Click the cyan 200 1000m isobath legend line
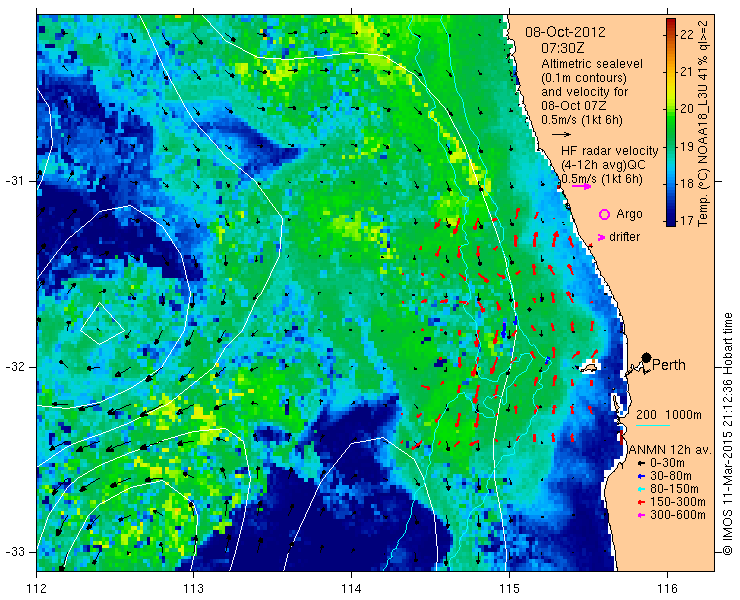This screenshot has height=600, width=740. 653,426
